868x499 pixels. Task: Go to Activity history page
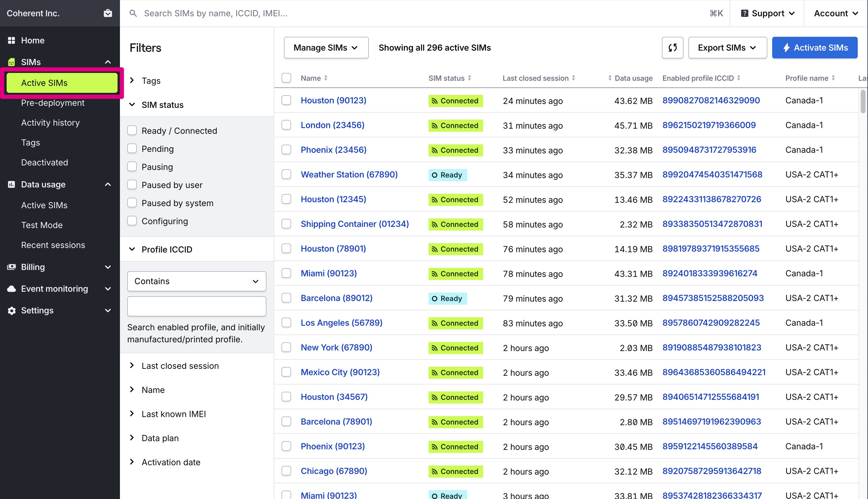(50, 123)
